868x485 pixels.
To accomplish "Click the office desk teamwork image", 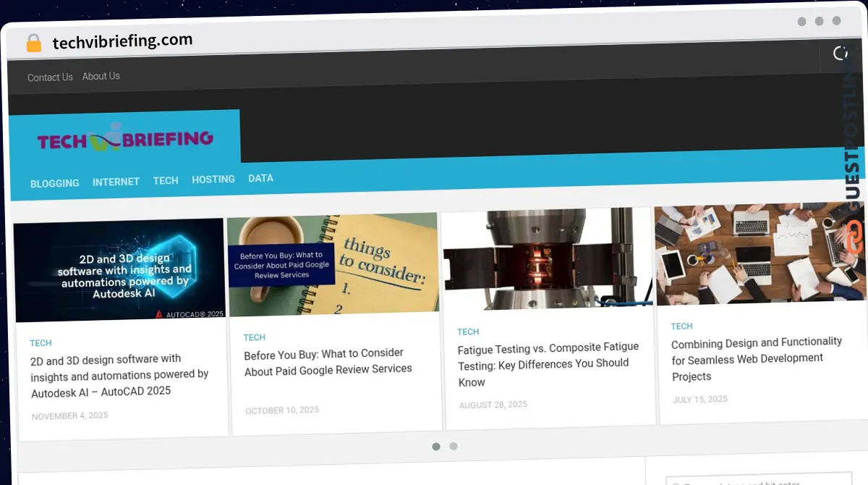I will pyautogui.click(x=759, y=253).
